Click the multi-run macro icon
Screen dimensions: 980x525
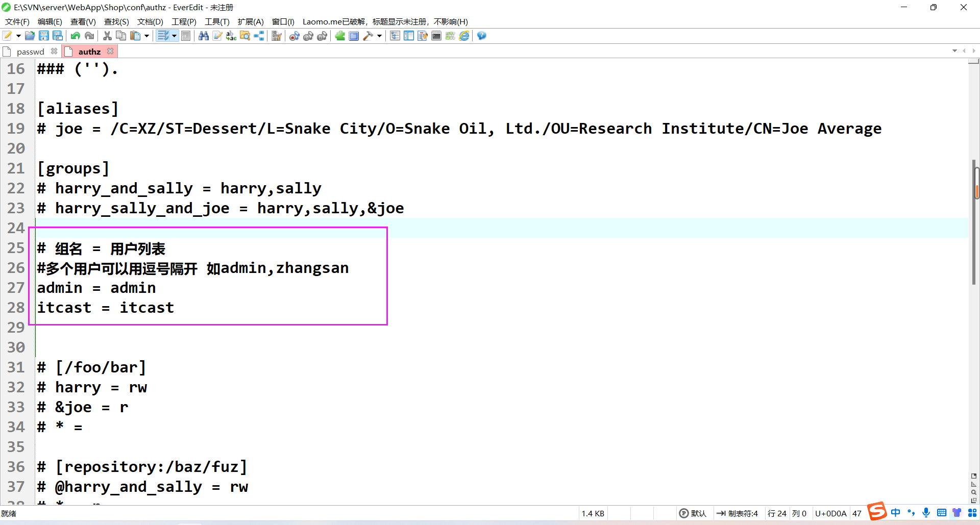coord(322,36)
